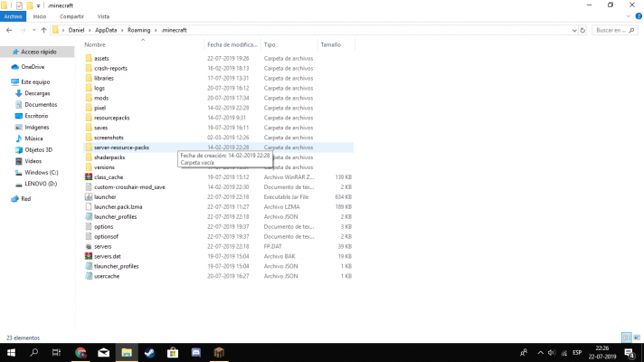644x362 pixels.
Task: Open Steam from the taskbar
Action: (149, 353)
